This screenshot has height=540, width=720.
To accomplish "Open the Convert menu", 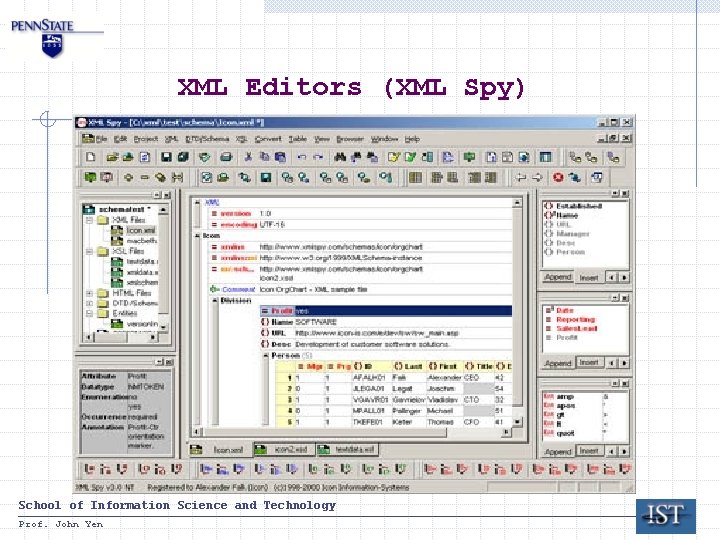I will click(268, 139).
